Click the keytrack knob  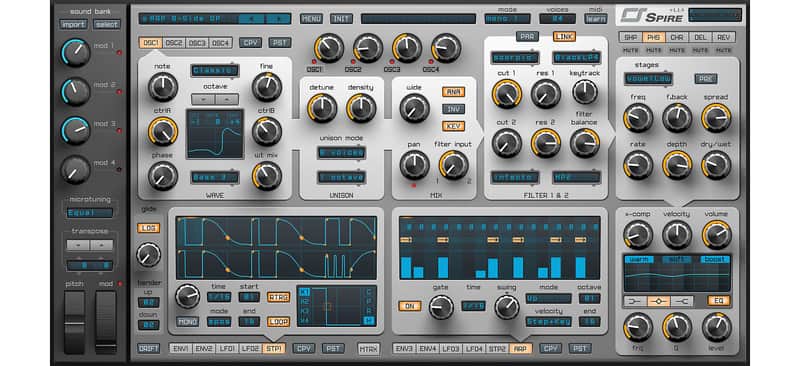pos(585,92)
